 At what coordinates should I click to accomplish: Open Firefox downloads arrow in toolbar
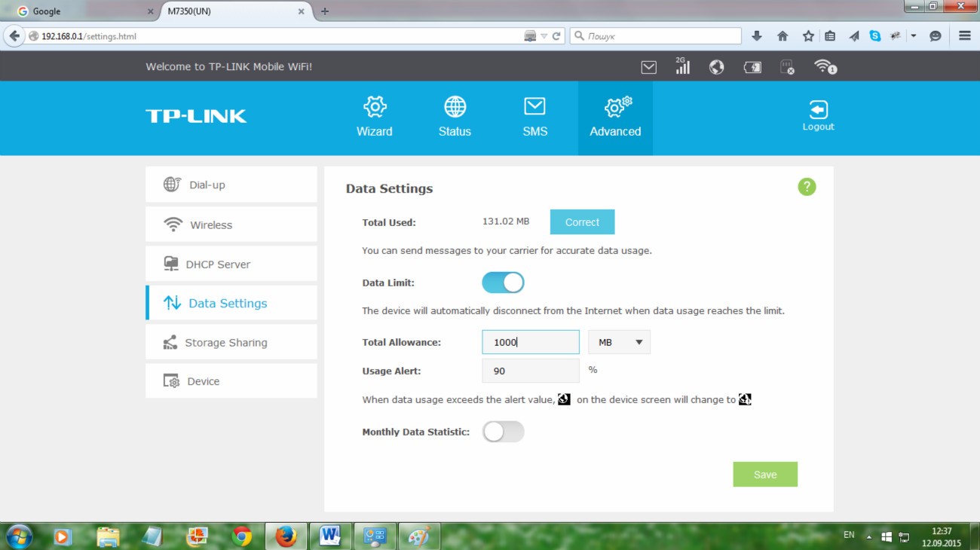(x=757, y=35)
